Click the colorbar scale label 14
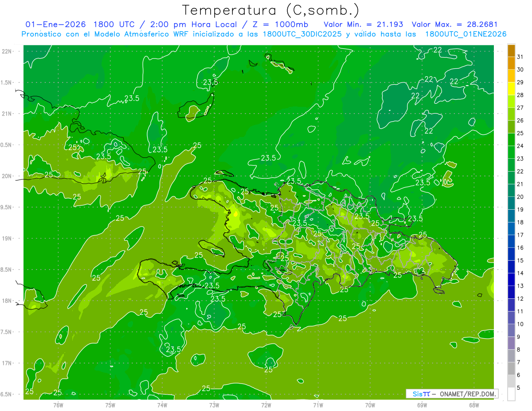 (x=520, y=273)
